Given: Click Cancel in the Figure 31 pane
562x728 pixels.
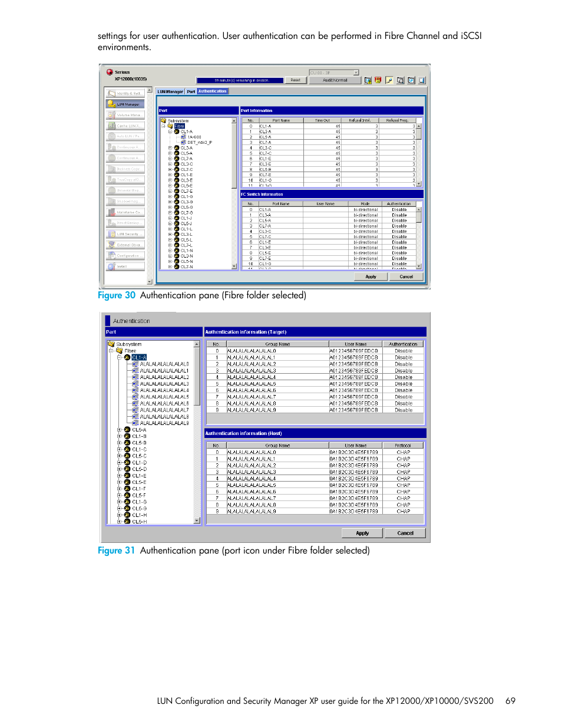Looking at the screenshot, I should coord(405,533).
